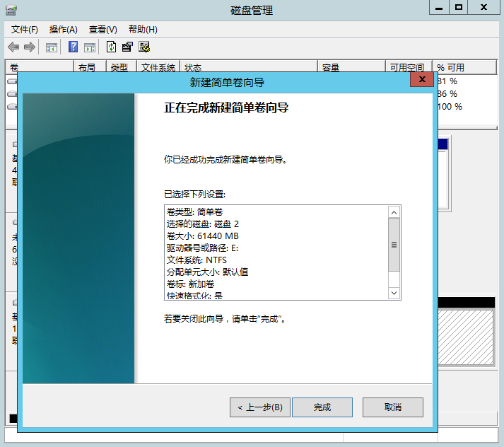Sort by the 状态 column header
The width and height of the screenshot is (504, 447).
(x=249, y=67)
